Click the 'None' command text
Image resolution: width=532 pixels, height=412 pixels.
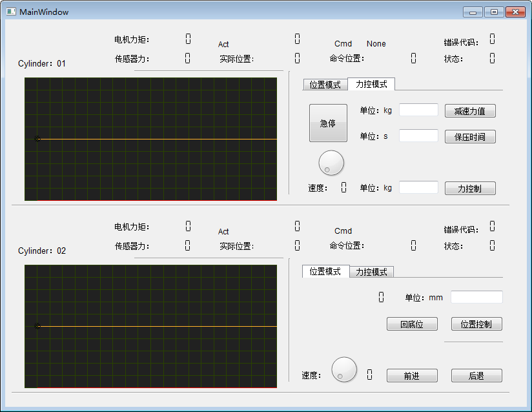click(376, 44)
